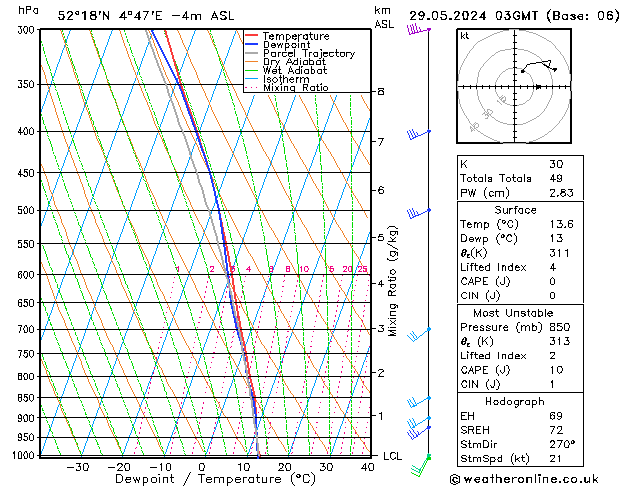Click the Pressure (mb) value 850

(560, 327)
